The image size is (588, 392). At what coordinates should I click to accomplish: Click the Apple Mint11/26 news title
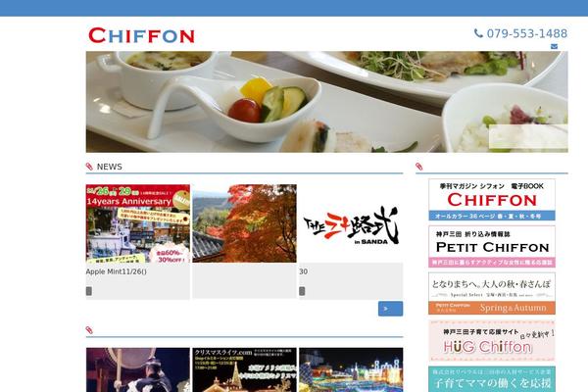pos(117,271)
